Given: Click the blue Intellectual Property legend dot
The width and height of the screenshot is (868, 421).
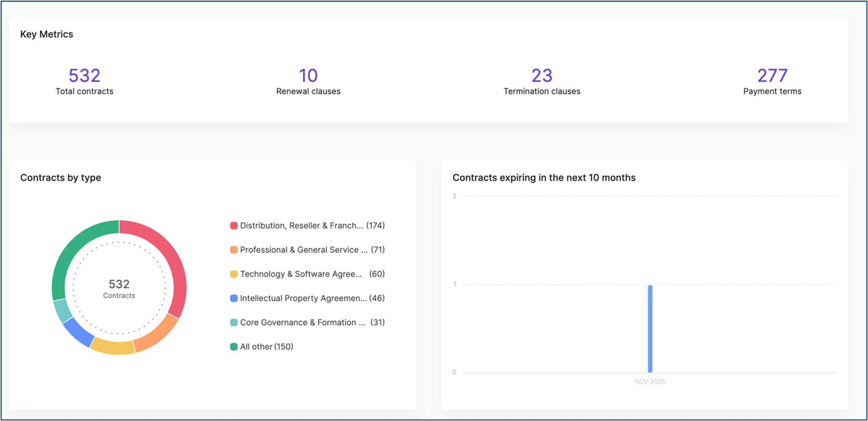Looking at the screenshot, I should pyautogui.click(x=234, y=297).
